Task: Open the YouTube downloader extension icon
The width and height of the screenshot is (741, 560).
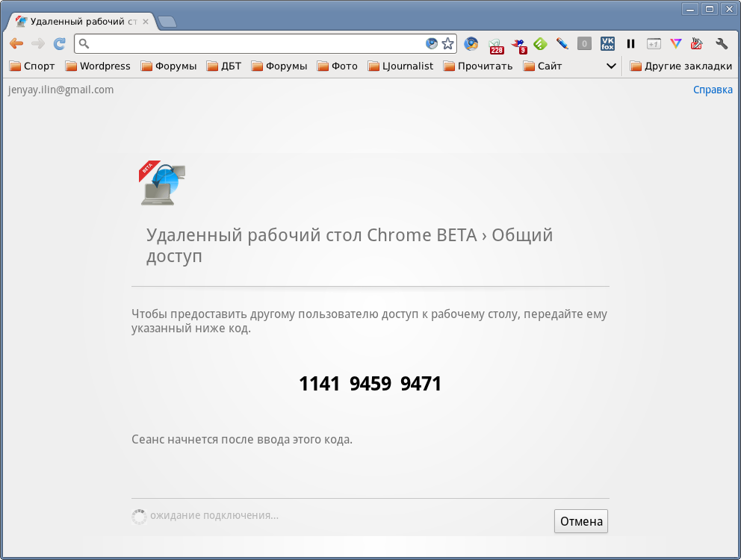Action: tap(697, 44)
